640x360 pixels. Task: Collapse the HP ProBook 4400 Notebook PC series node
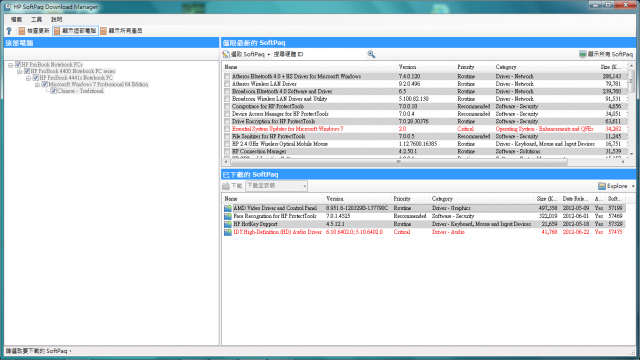click(20, 71)
